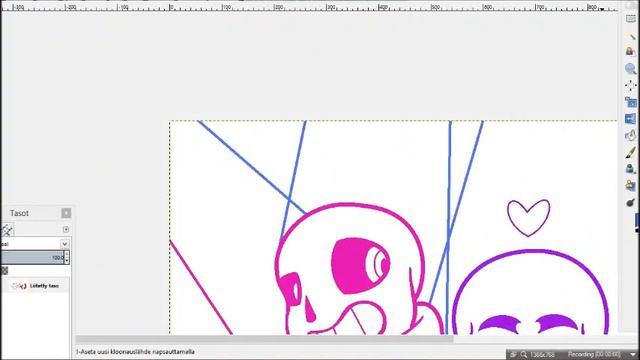Click the horizontal scrollbar below the canvas
The image size is (640, 360).
pos(264,339)
